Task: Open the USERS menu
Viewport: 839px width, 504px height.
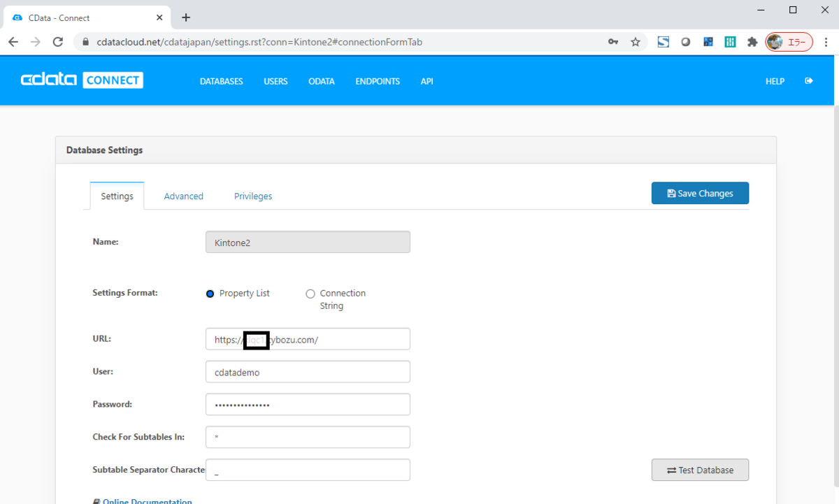Action: [275, 81]
